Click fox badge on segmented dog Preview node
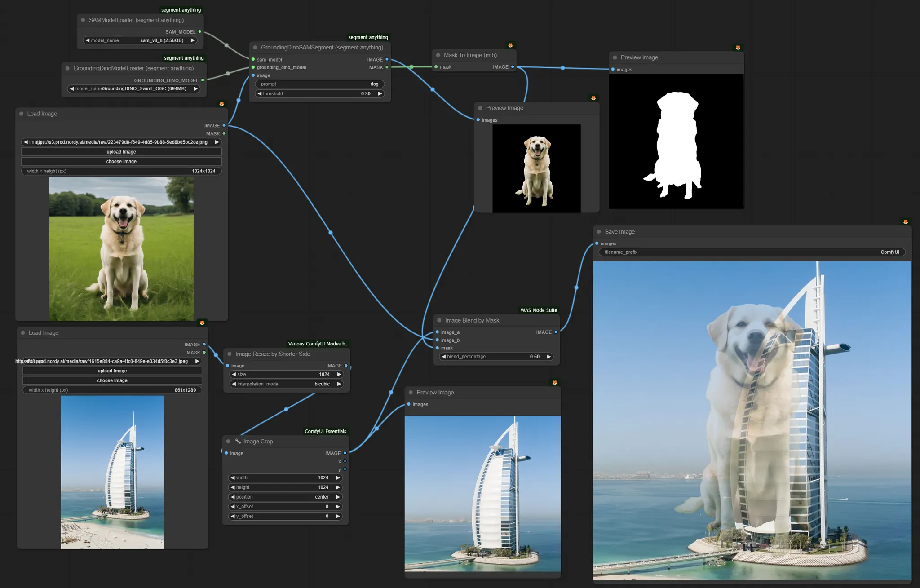This screenshot has width=920, height=588. click(x=593, y=98)
